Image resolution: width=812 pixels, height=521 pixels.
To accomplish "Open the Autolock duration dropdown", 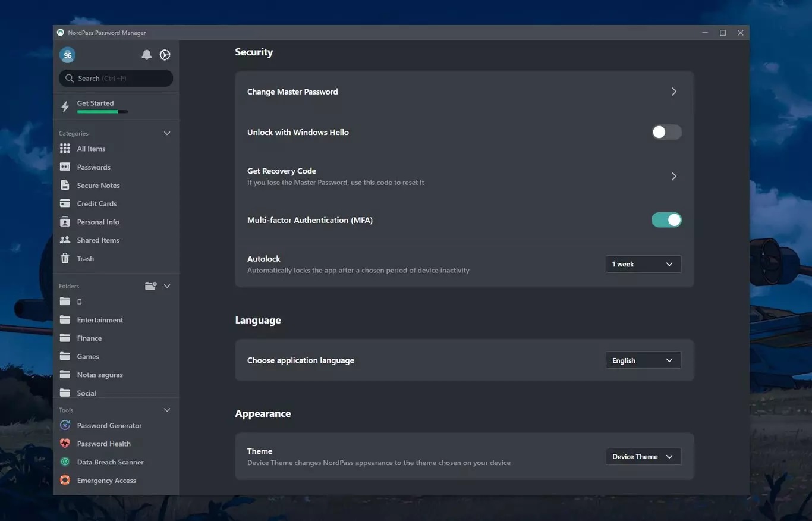I will point(643,264).
